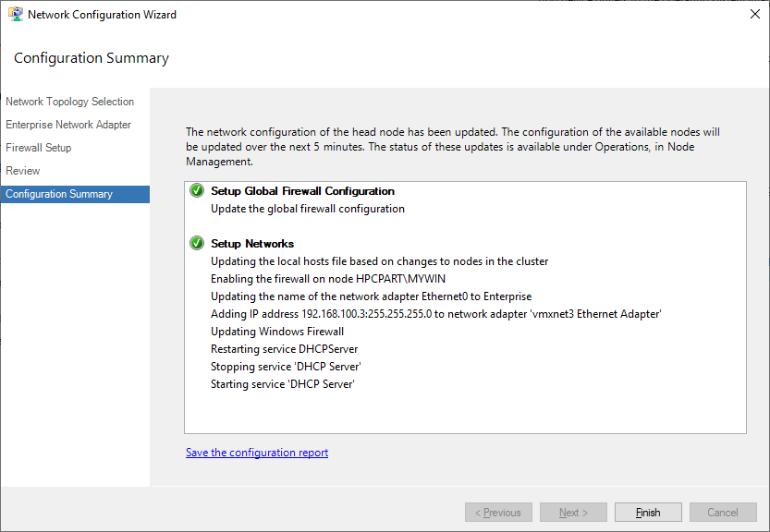This screenshot has width=770, height=532.
Task: Click the Finish button
Action: (647, 512)
